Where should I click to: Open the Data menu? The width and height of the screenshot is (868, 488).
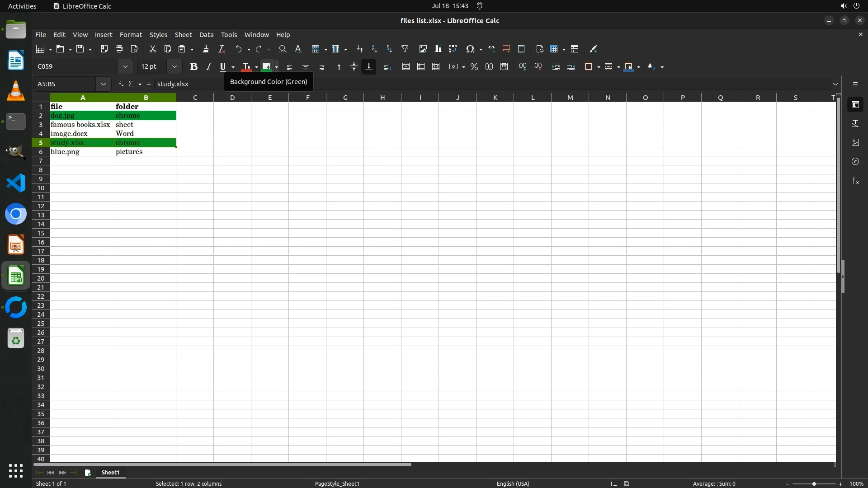[x=206, y=35]
